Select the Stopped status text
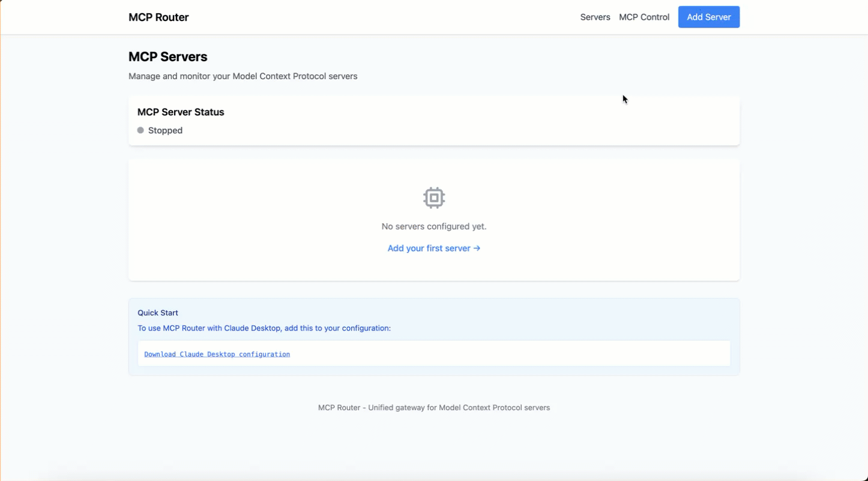The width and height of the screenshot is (868, 481). pos(165,130)
